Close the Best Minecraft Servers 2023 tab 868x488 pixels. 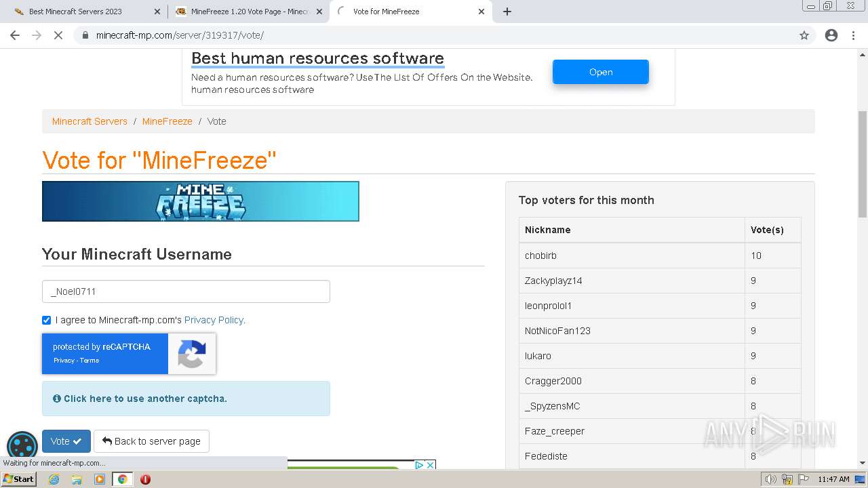[x=157, y=12]
